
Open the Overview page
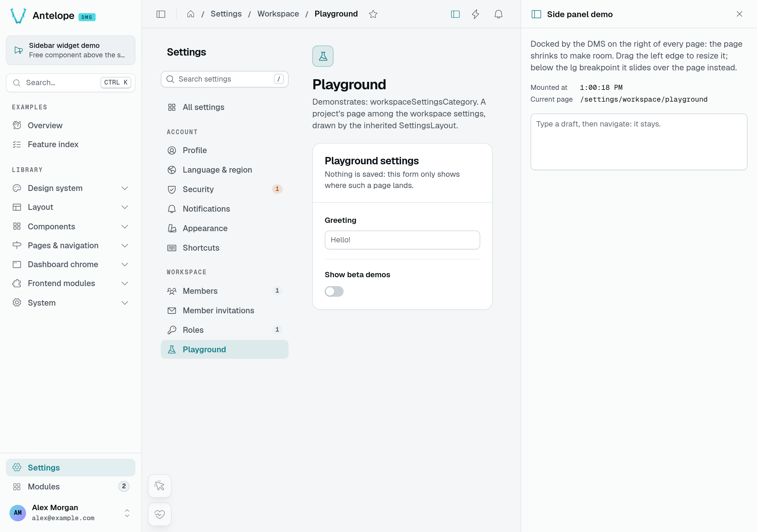point(71,125)
